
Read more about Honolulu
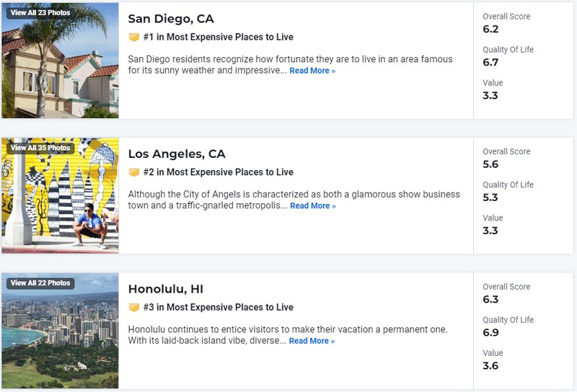click(x=312, y=341)
